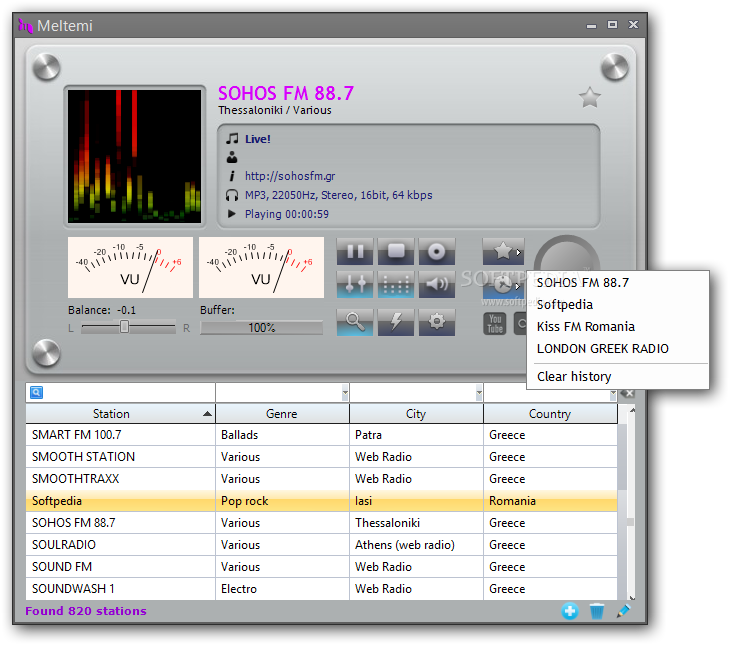730x645 pixels.
Task: Click the station list scrollbar thumb
Action: coord(630,522)
